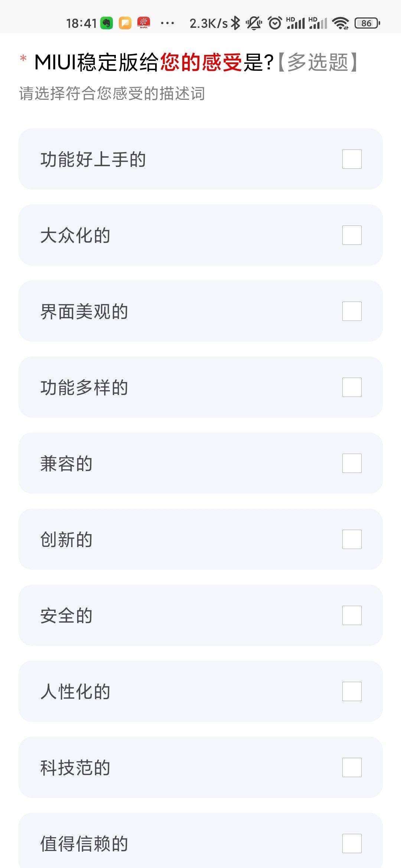Tap the three-dots more notifications icon
401x868 pixels.
click(x=167, y=23)
